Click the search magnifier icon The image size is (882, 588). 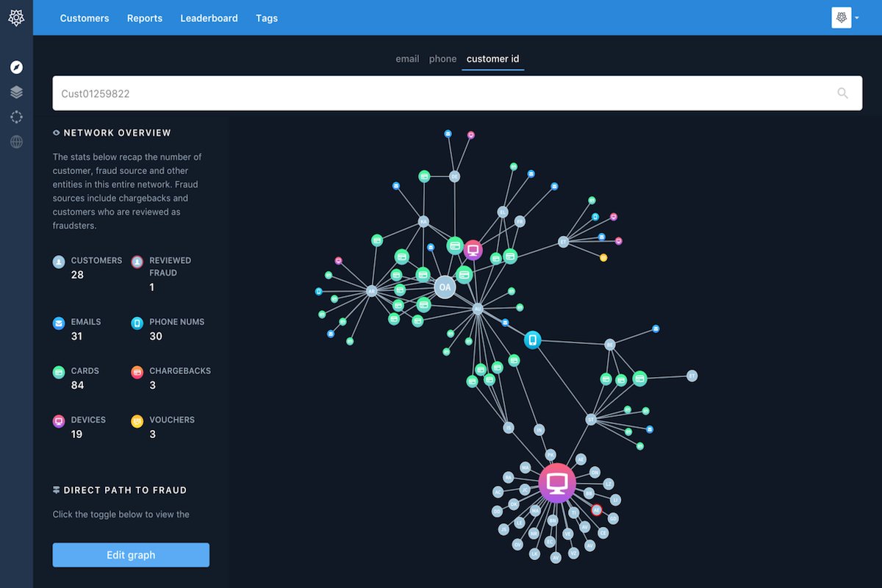[842, 93]
